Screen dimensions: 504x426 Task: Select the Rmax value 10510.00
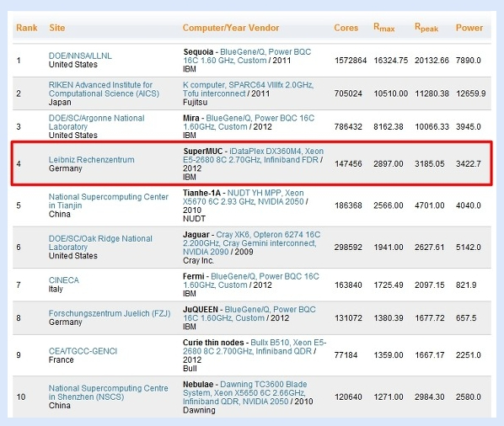pyautogui.click(x=390, y=93)
